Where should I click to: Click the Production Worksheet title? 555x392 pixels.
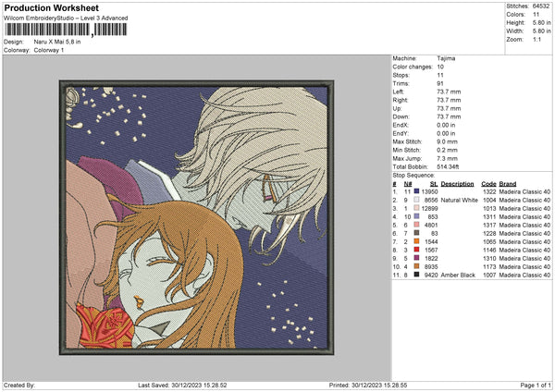(51, 7)
